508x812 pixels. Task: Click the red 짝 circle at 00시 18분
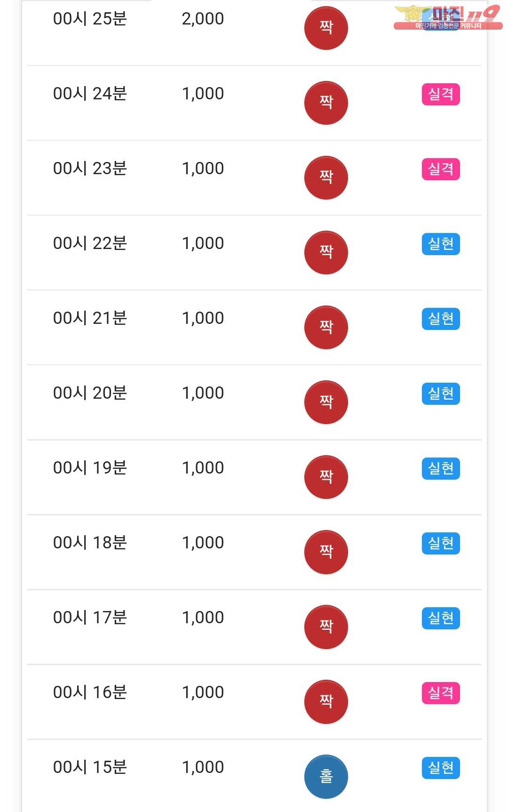[x=326, y=552]
